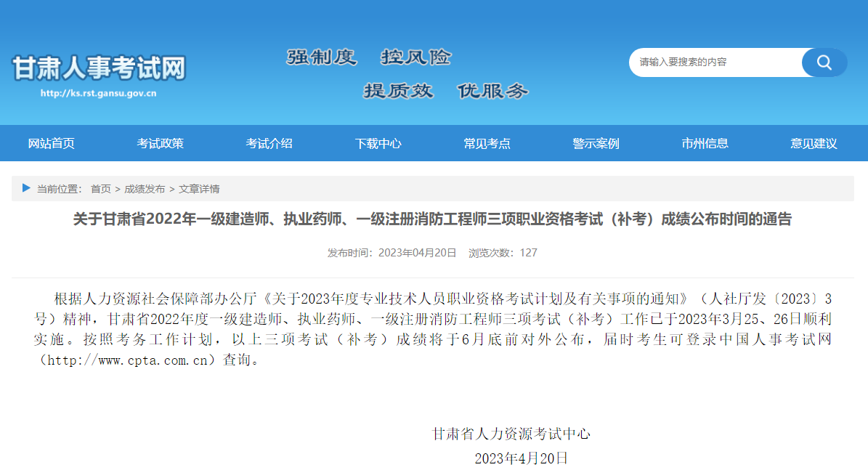Open 警示案例 navigation item

point(596,143)
